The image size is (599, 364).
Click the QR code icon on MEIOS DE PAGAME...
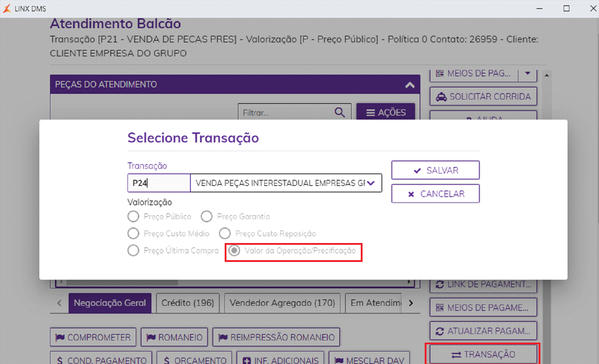pos(440,308)
